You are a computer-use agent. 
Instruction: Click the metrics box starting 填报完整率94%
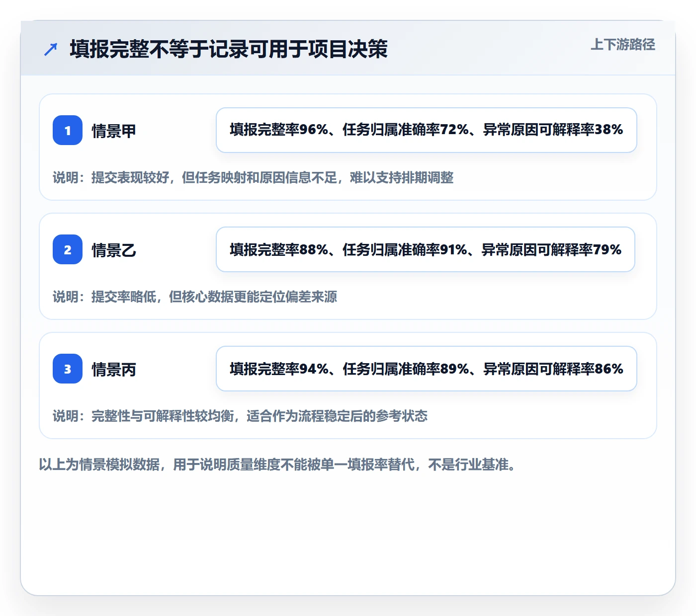[x=427, y=369]
